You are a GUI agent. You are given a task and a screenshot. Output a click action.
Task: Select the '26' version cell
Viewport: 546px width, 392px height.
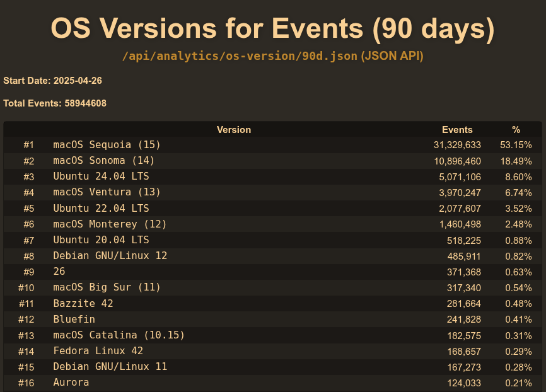pos(59,272)
